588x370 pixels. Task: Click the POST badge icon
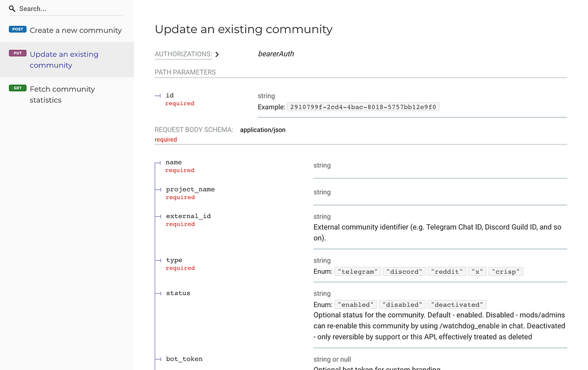[18, 29]
